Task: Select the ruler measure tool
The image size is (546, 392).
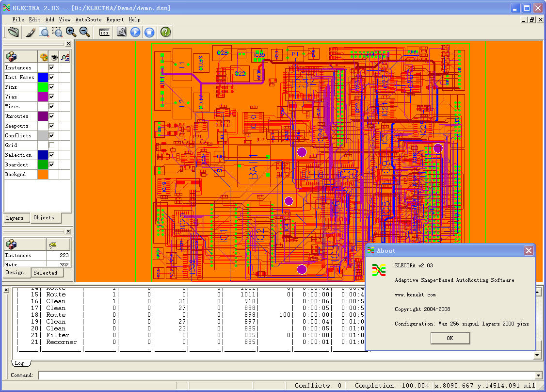Action: (104, 32)
